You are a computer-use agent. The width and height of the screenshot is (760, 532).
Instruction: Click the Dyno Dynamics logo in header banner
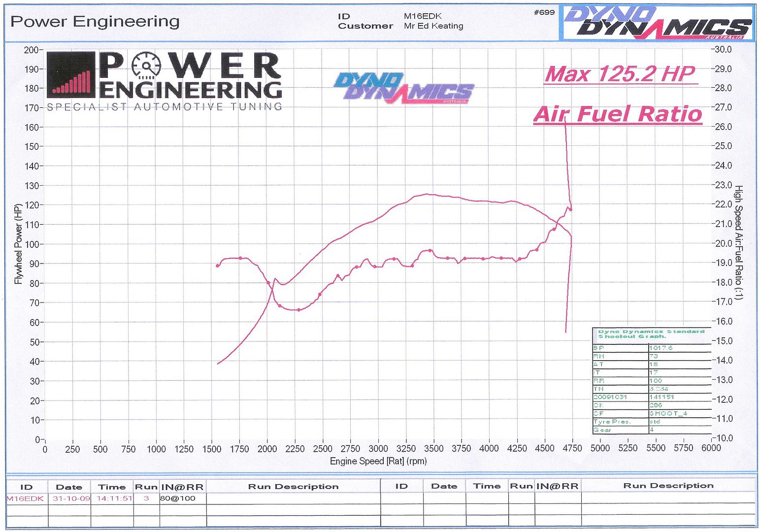(658, 23)
